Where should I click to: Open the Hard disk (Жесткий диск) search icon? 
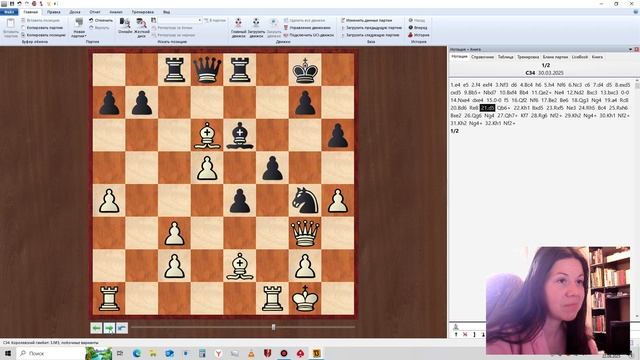point(142,28)
